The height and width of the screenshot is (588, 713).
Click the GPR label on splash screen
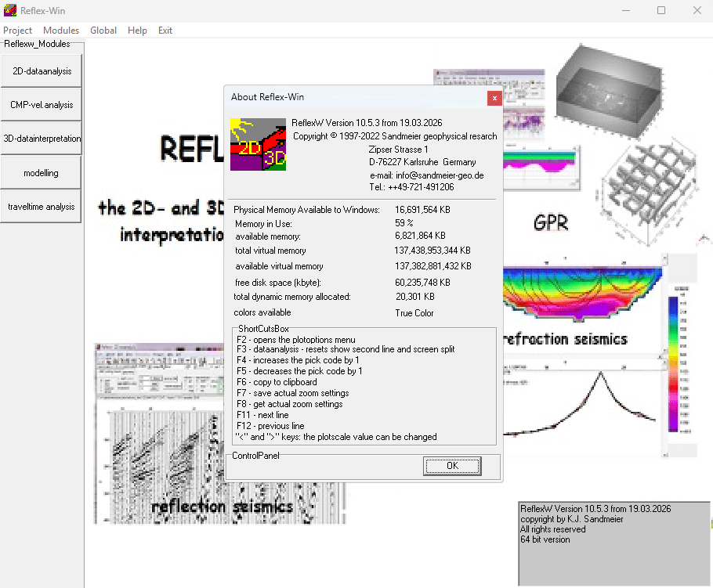point(551,222)
